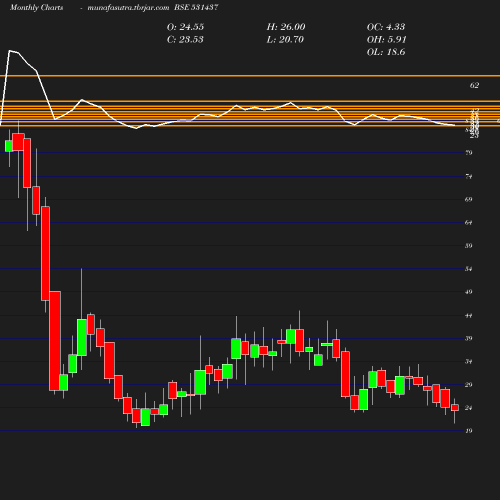Click the 54 price axis label
The height and width of the screenshot is (500, 500).
click(x=469, y=269)
